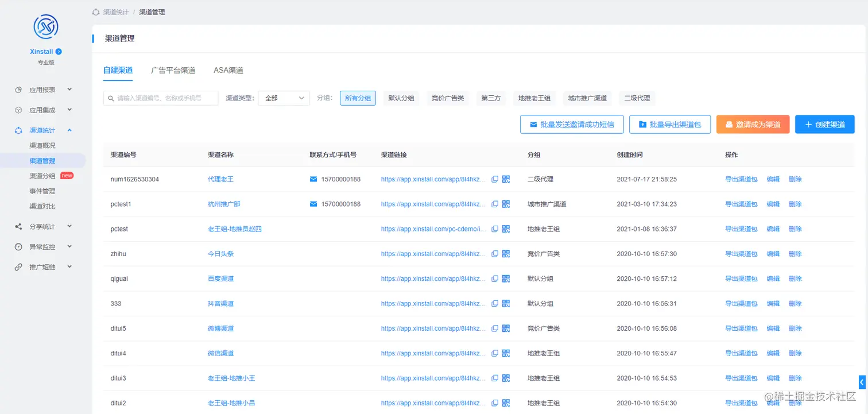The width and height of the screenshot is (868, 414).
Task: Click mail icon in 杭州推广部 row
Action: tap(313, 204)
